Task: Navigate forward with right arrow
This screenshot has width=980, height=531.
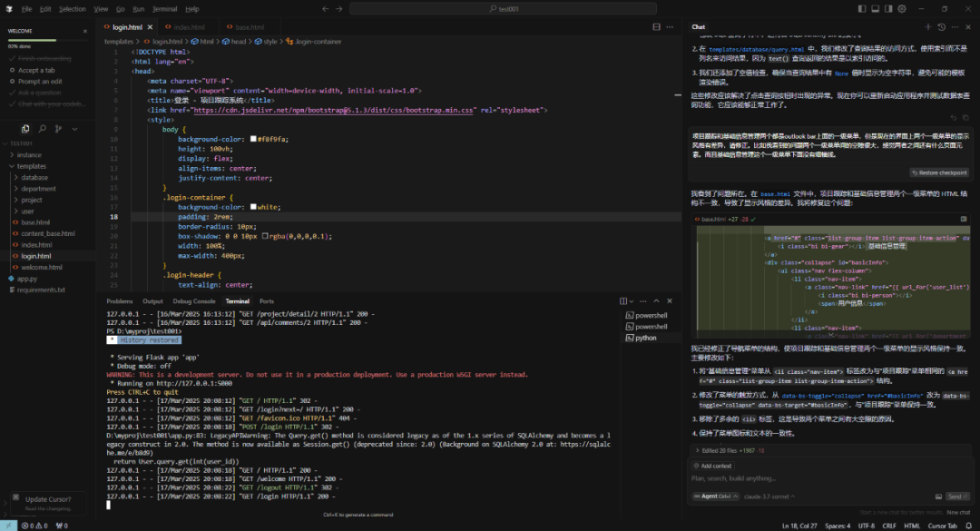Action: [x=338, y=9]
